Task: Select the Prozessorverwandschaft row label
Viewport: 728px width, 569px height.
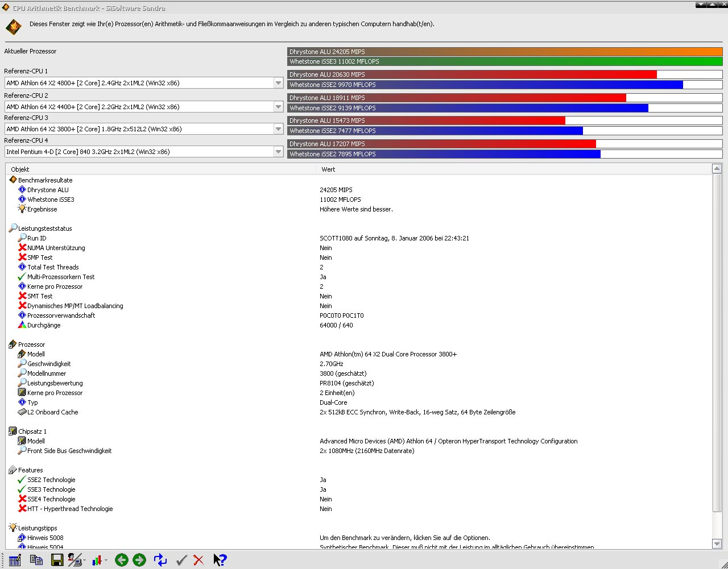Action: tap(61, 315)
